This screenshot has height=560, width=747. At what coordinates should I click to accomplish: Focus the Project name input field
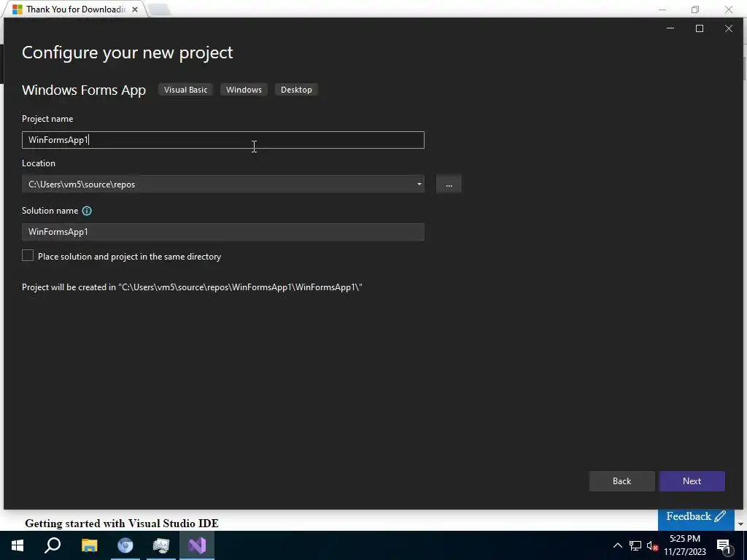[x=223, y=140]
